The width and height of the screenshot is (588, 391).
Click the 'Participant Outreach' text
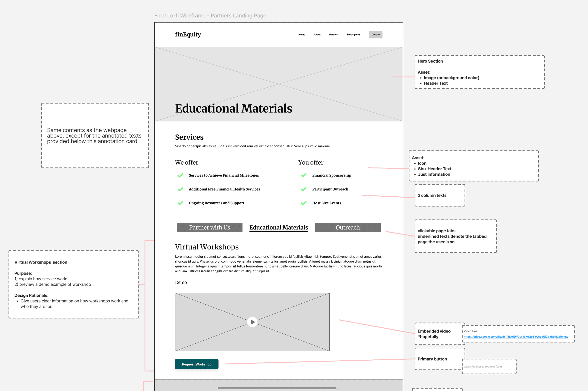(330, 189)
